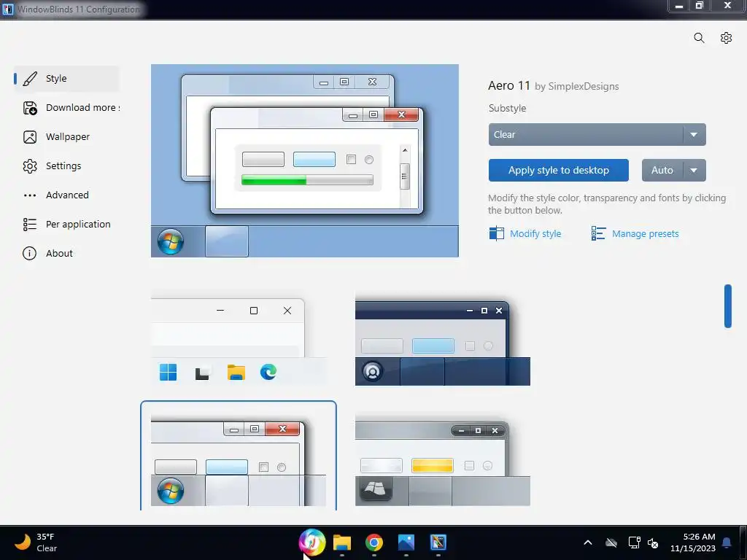Expand the Auto mode dropdown arrow
This screenshot has width=747, height=560.
pyautogui.click(x=694, y=171)
